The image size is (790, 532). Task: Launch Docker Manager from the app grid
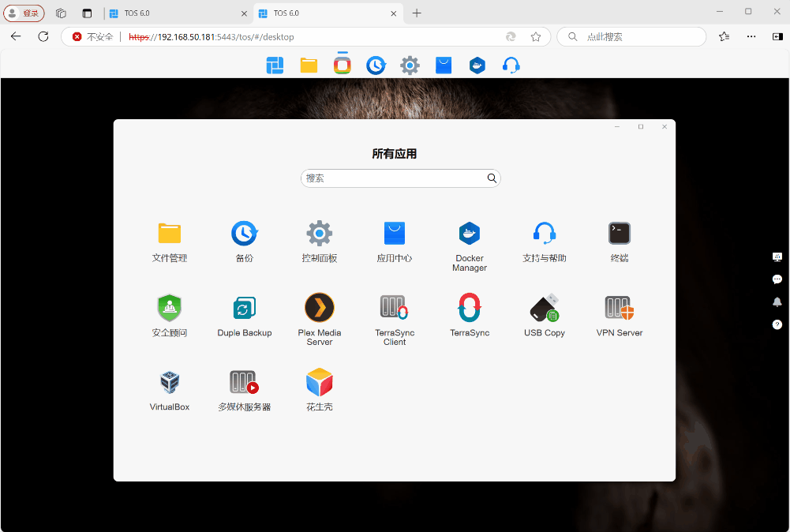point(470,247)
